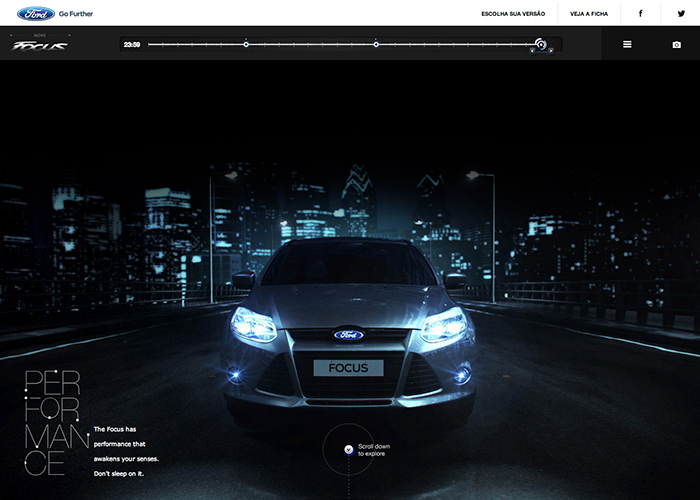Click the scroll down arrow circle
This screenshot has width=700, height=500.
[349, 450]
